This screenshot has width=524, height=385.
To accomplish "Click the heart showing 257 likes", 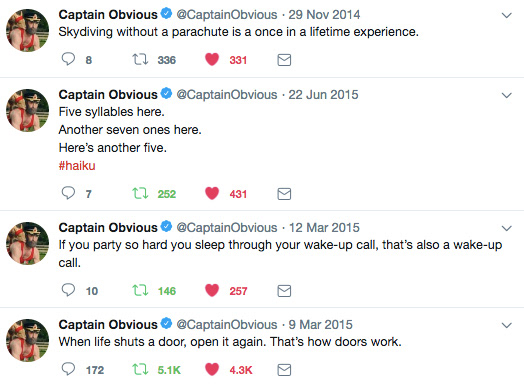I will (x=212, y=290).
